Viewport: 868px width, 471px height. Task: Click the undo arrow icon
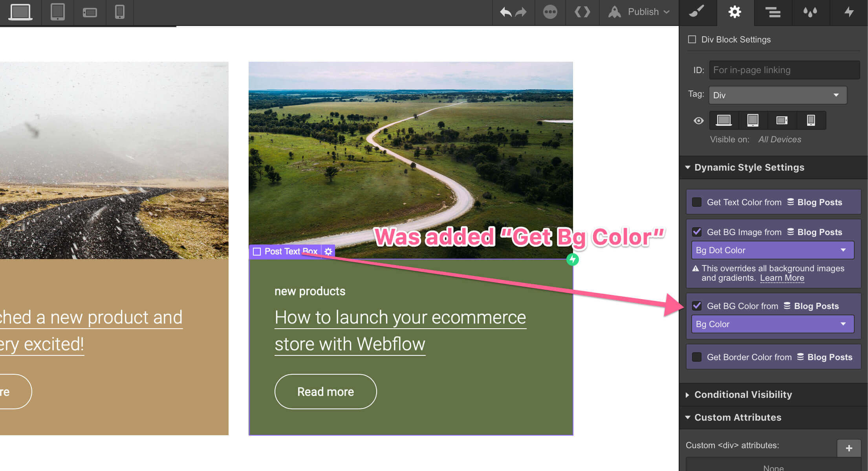(505, 12)
